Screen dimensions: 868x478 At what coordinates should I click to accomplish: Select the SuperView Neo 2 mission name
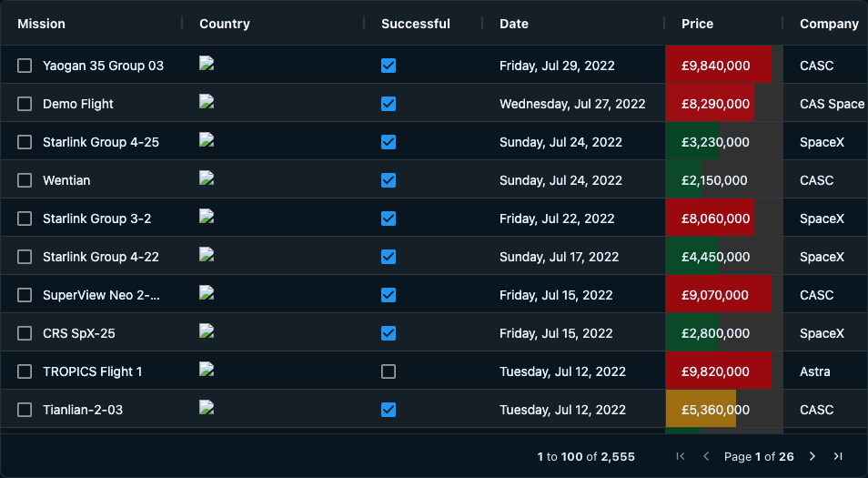(101, 295)
